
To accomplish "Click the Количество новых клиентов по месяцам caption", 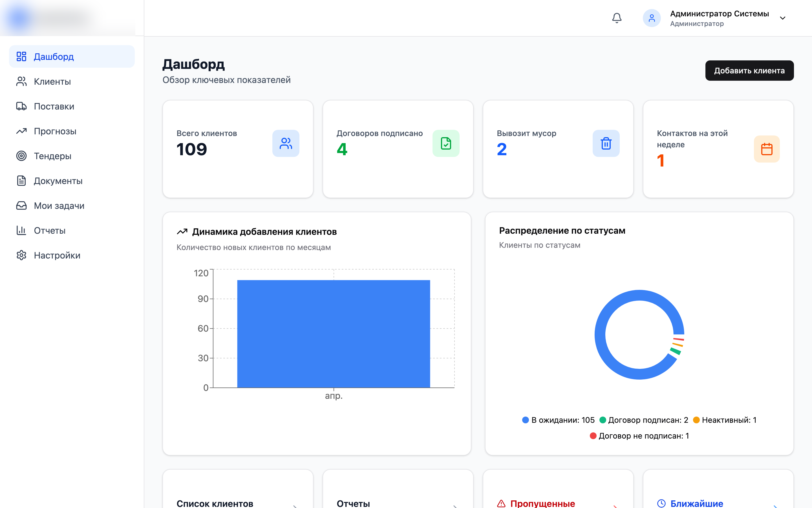I will coord(254,247).
